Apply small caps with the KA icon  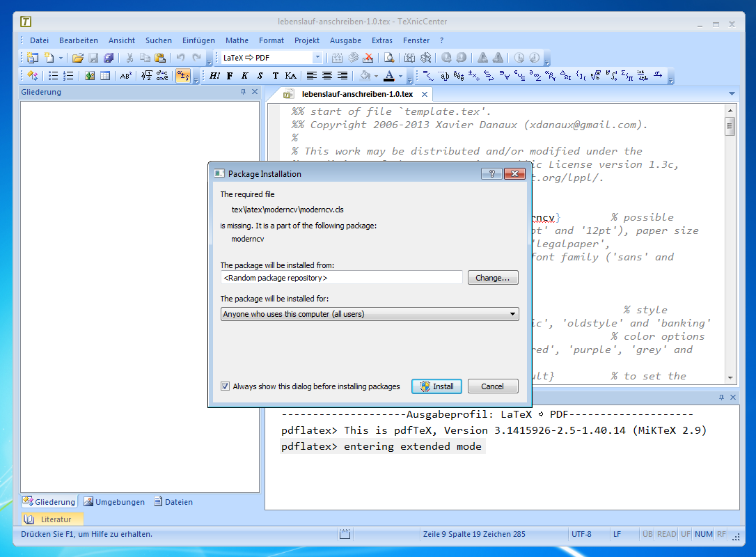click(x=291, y=76)
